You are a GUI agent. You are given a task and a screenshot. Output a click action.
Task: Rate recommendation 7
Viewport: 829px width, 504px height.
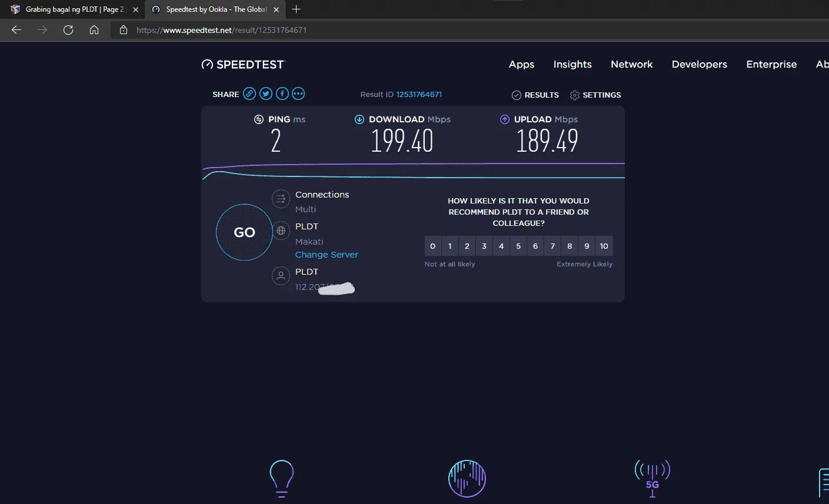point(552,246)
